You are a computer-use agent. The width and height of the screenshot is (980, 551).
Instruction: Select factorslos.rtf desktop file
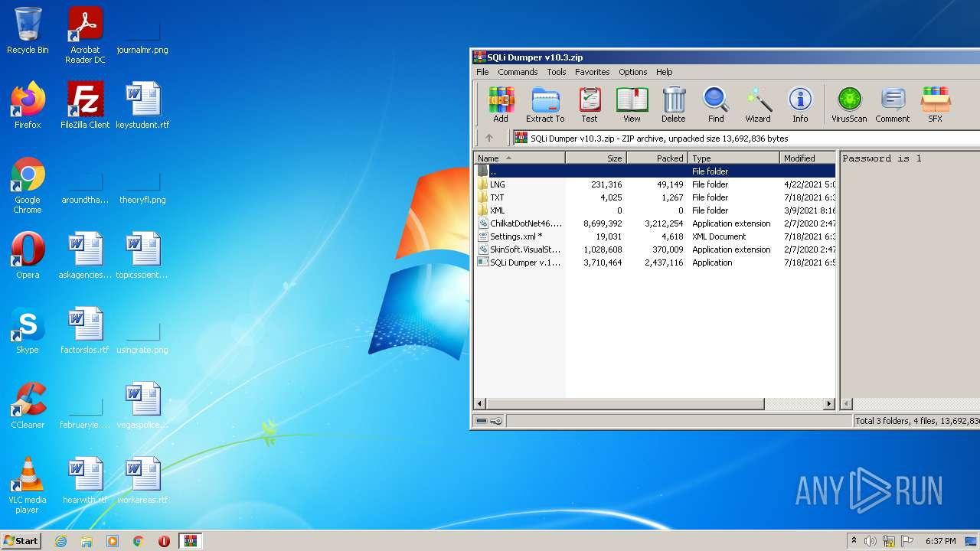point(85,331)
